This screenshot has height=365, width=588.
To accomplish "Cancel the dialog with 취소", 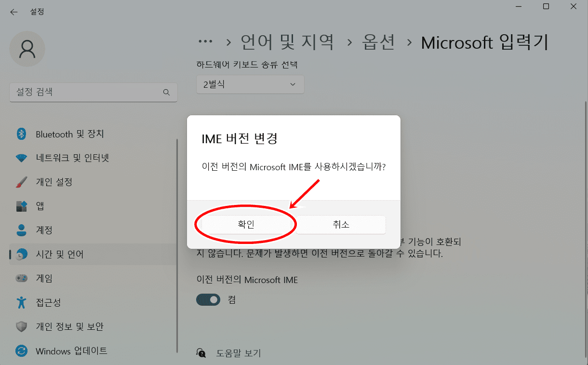I will click(341, 225).
